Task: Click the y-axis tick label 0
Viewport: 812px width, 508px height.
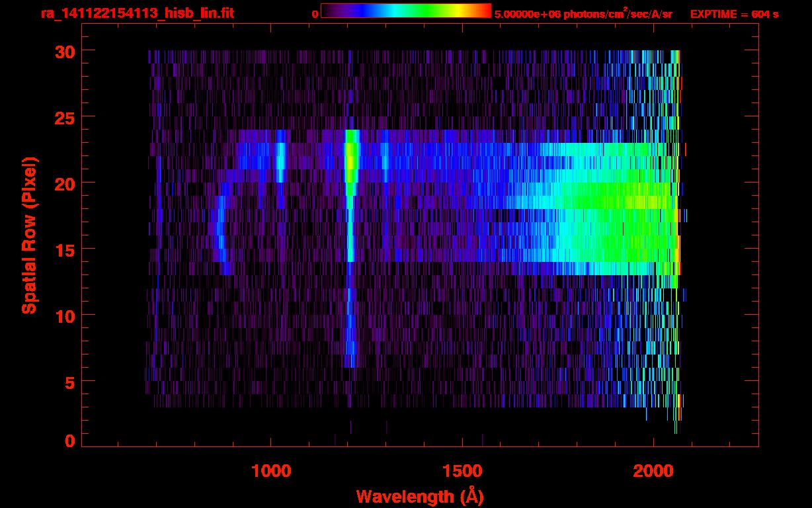Action: click(69, 441)
